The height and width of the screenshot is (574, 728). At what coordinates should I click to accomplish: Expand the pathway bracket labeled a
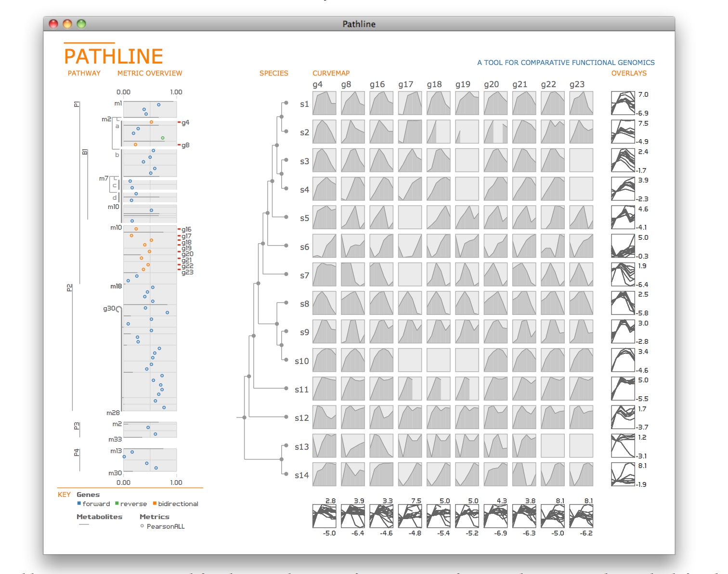[x=117, y=126]
